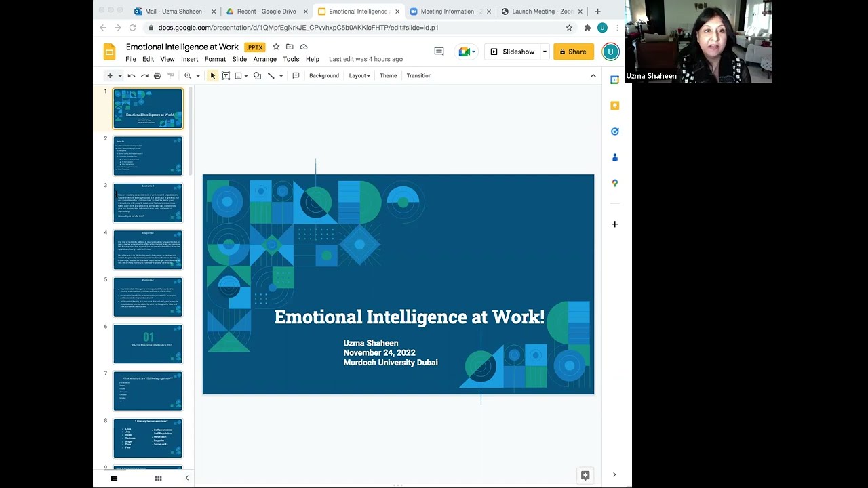Click the Google Slides home logo
This screenshot has width=868, height=488.
click(x=109, y=52)
